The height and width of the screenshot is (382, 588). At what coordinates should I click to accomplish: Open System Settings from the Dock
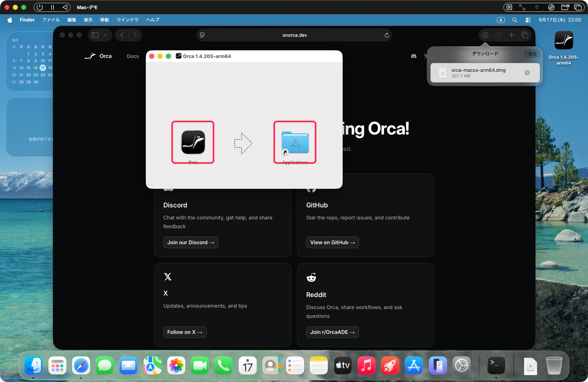coord(462,365)
